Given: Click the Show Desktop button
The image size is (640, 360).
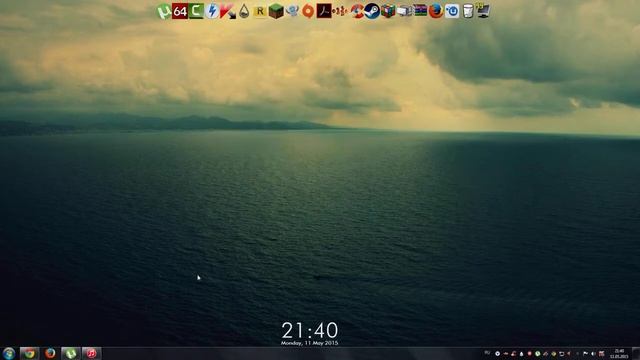Looking at the screenshot, I should [636, 353].
